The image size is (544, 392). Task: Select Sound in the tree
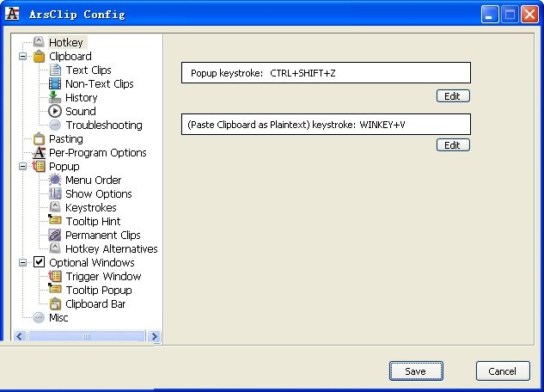[81, 111]
